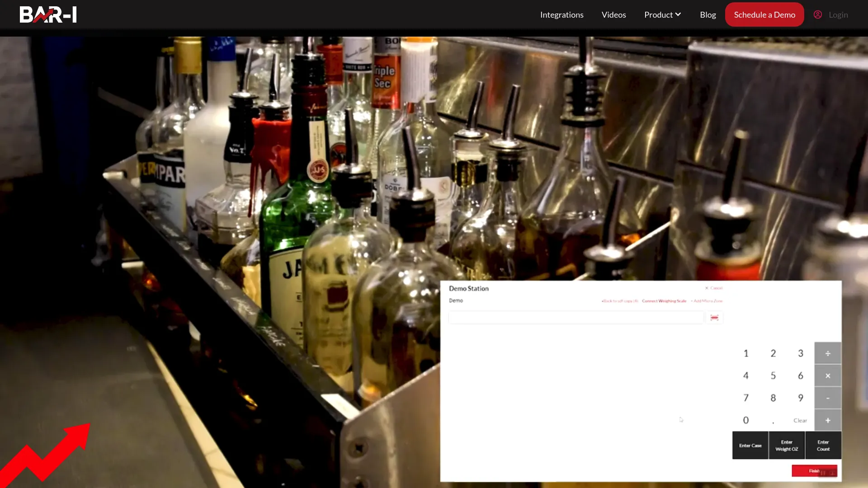Click the minus operator key
This screenshot has width=868, height=488.
828,398
